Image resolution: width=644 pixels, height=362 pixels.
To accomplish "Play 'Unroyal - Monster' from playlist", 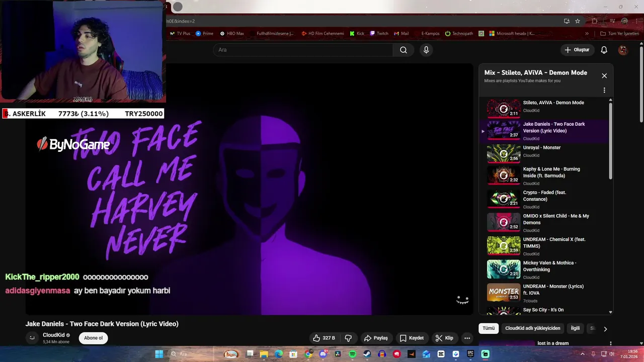I will [x=545, y=153].
